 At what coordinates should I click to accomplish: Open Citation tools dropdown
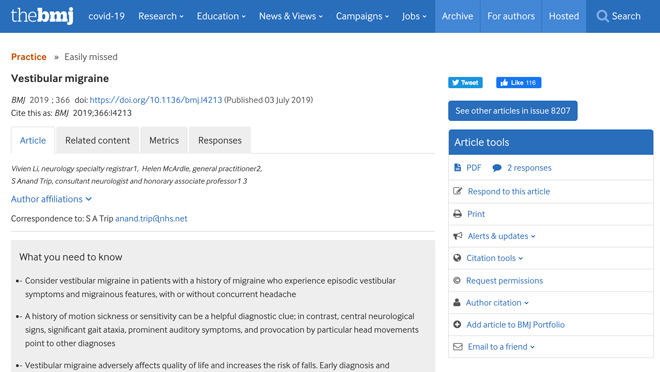[495, 258]
